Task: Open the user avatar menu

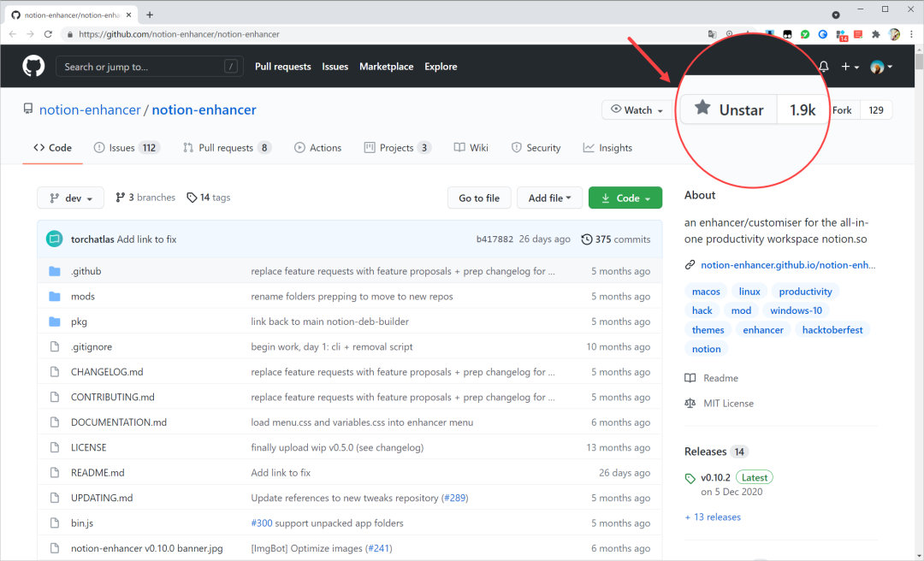Action: coord(881,67)
